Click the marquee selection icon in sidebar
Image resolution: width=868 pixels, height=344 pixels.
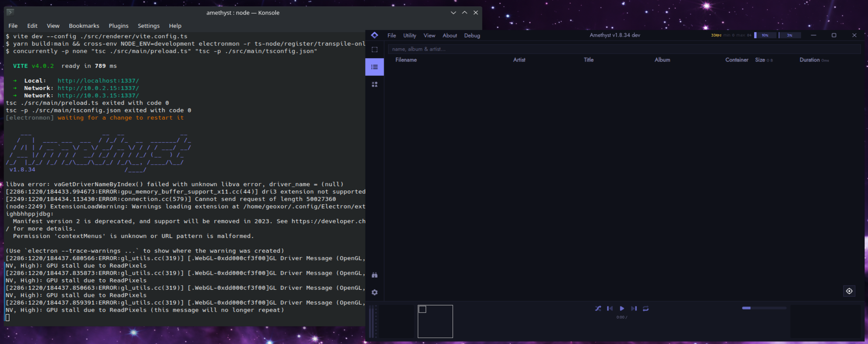coord(375,49)
